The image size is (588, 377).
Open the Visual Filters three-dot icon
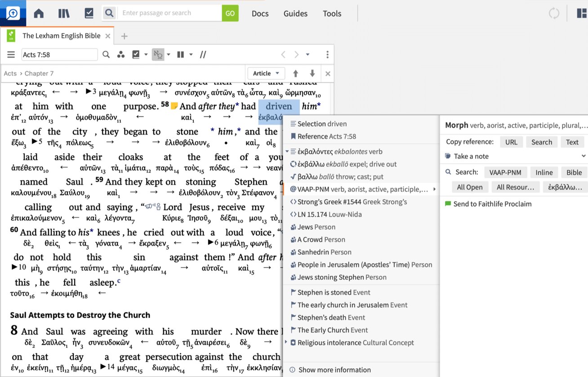coord(120,55)
